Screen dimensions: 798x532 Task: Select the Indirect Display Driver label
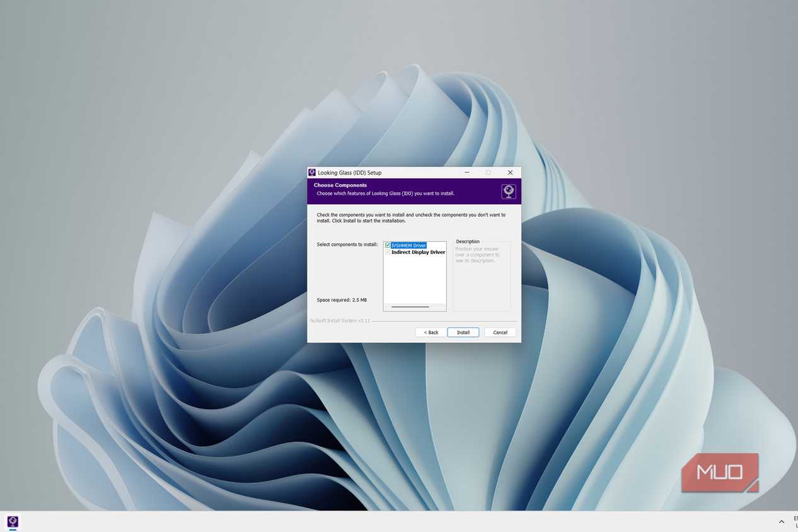tap(418, 252)
